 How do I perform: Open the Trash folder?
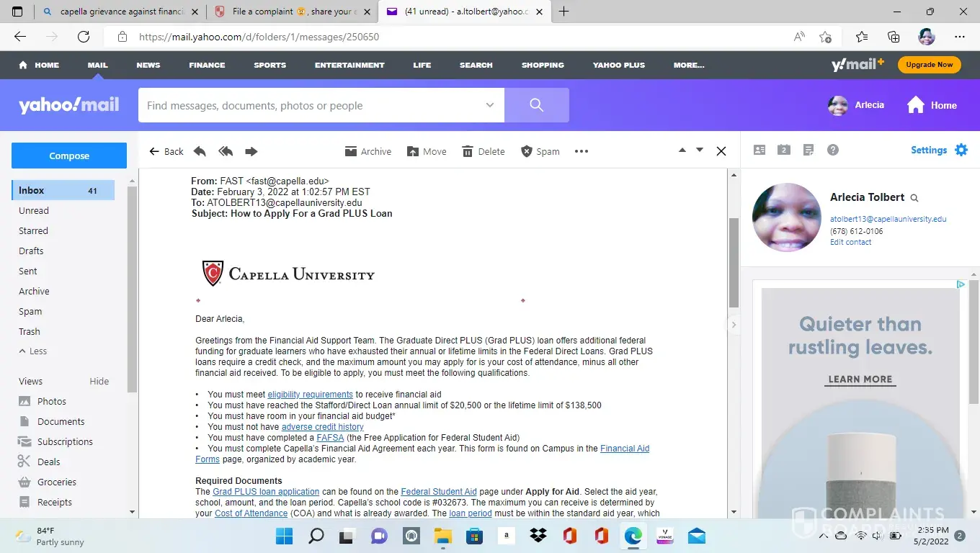point(30,331)
